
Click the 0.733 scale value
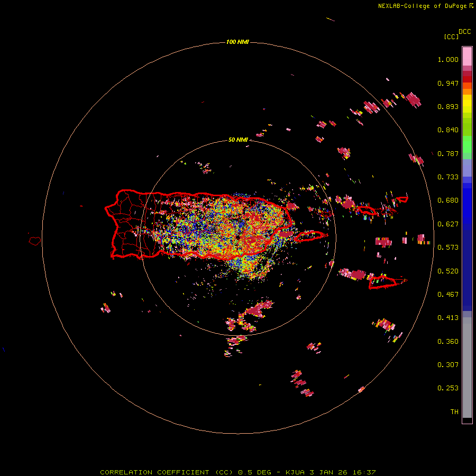[448, 177]
